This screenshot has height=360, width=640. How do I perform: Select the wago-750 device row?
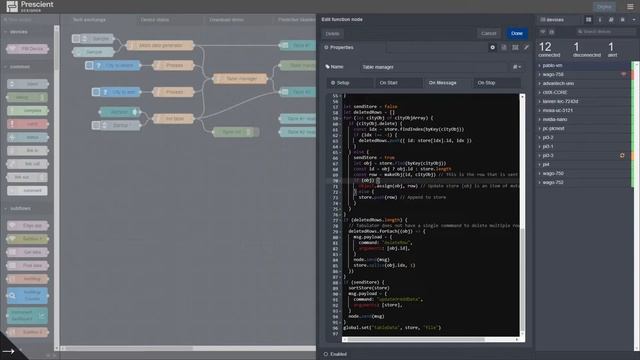(x=584, y=173)
